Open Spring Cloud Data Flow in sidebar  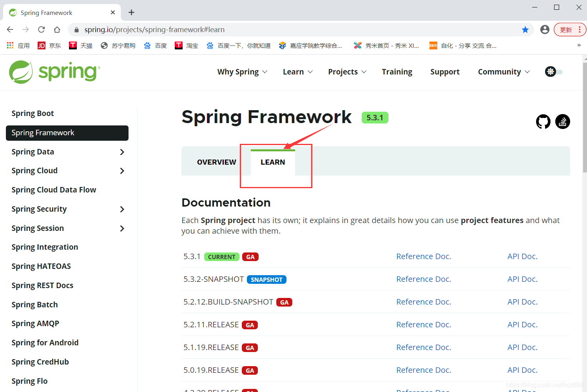(54, 190)
